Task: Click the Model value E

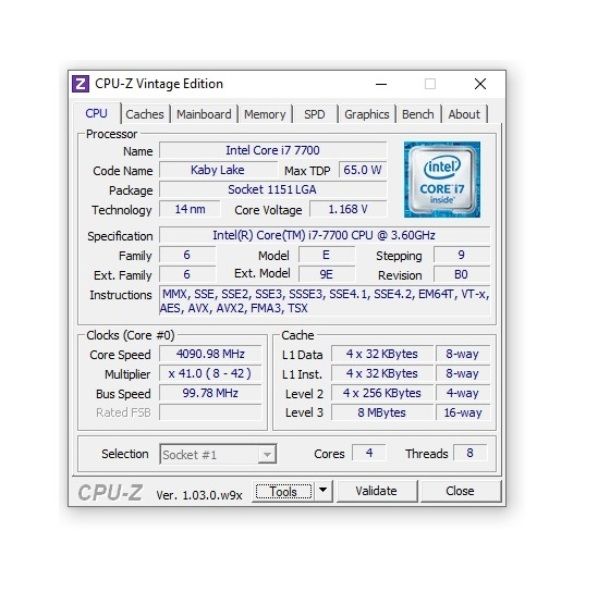Action: click(x=326, y=255)
